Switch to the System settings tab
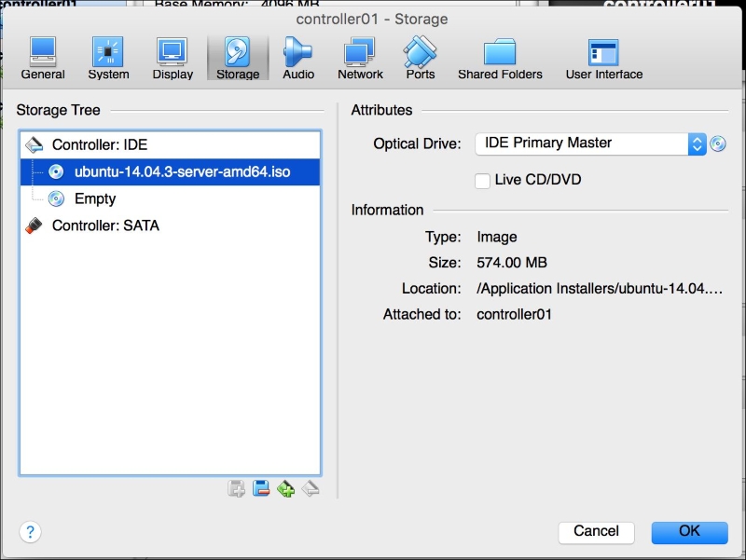 [108, 58]
